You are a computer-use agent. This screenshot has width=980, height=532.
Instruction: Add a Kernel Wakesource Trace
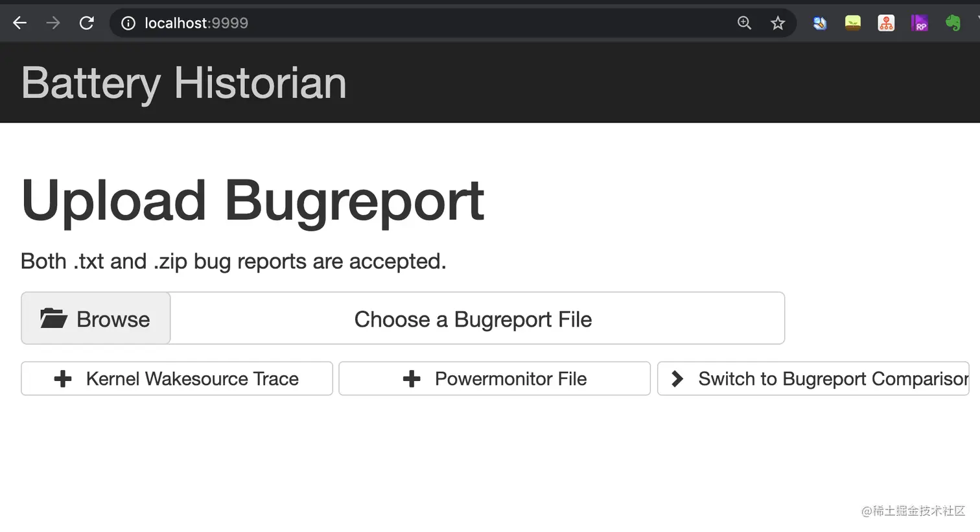pos(177,378)
